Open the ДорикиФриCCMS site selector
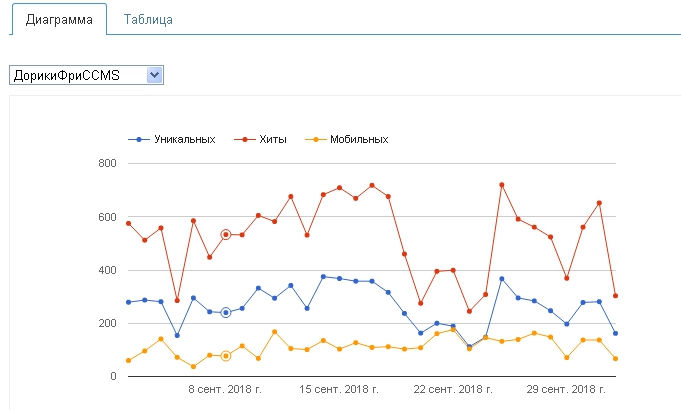Viewport: 681px width, 410px height. (77, 75)
